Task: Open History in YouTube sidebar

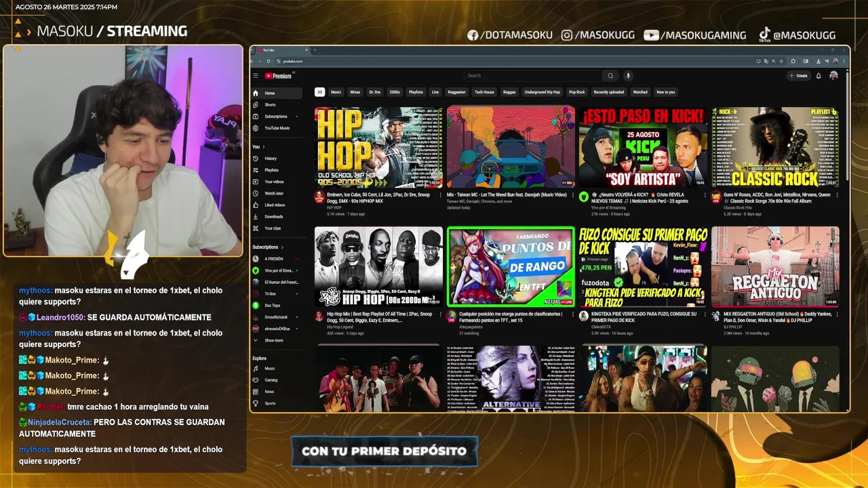Action: pyautogui.click(x=277, y=159)
